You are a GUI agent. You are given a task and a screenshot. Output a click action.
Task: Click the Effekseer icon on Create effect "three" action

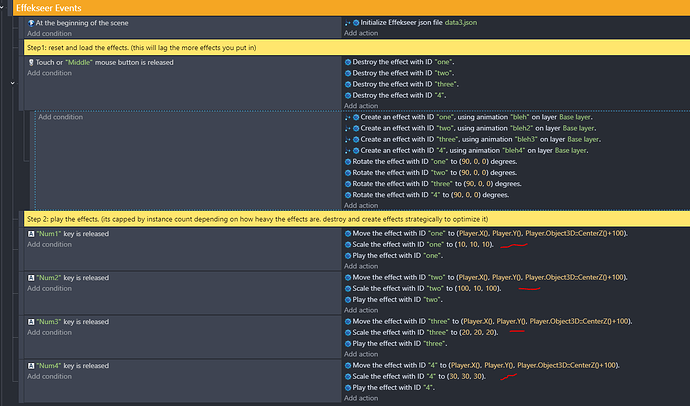(356, 139)
